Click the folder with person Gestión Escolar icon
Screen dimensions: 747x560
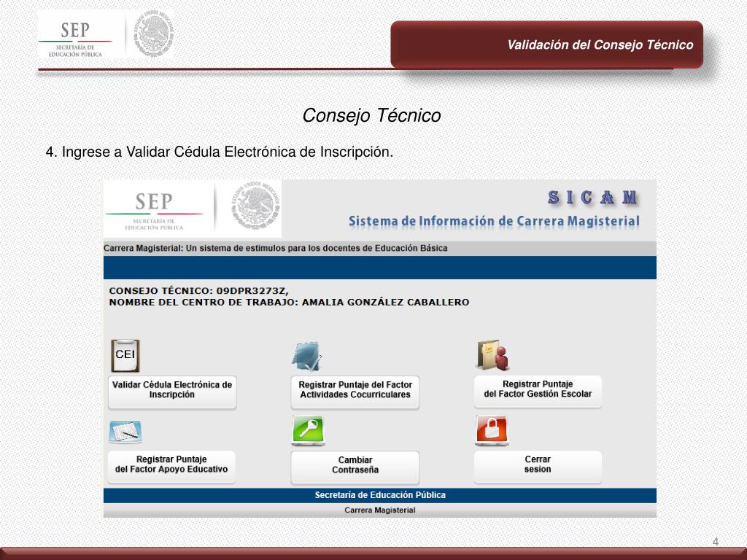[x=492, y=355]
